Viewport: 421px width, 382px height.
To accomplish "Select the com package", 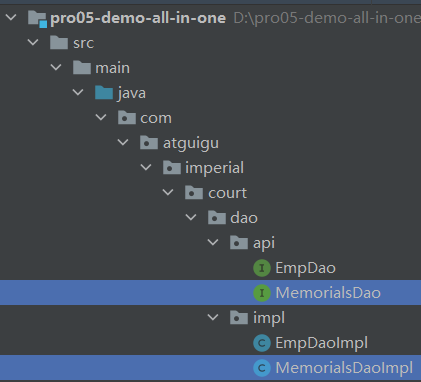I will tap(156, 118).
